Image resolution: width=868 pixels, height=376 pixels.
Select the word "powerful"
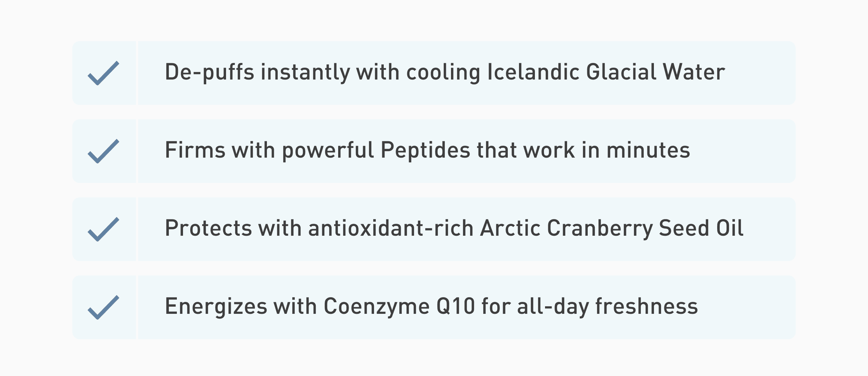328,150
